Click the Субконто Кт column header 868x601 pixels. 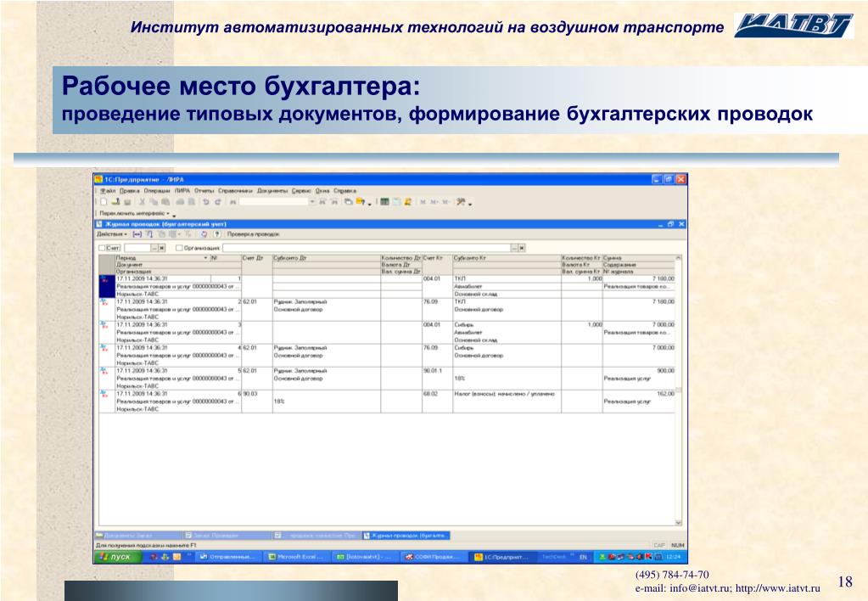point(507,258)
